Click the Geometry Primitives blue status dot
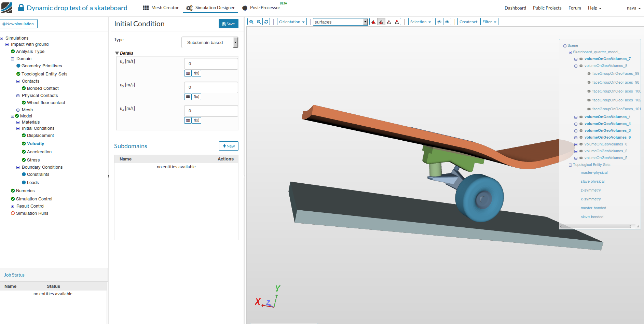The height and width of the screenshot is (324, 644). [x=18, y=66]
